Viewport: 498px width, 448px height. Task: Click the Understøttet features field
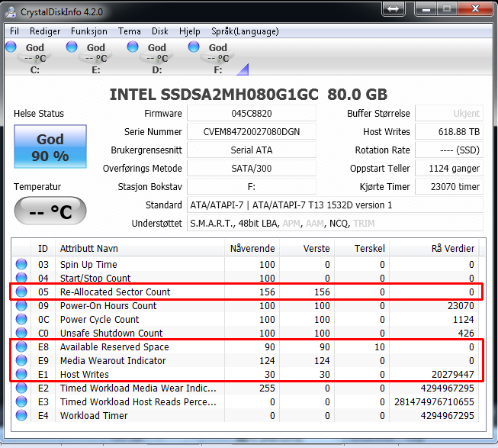[335, 224]
